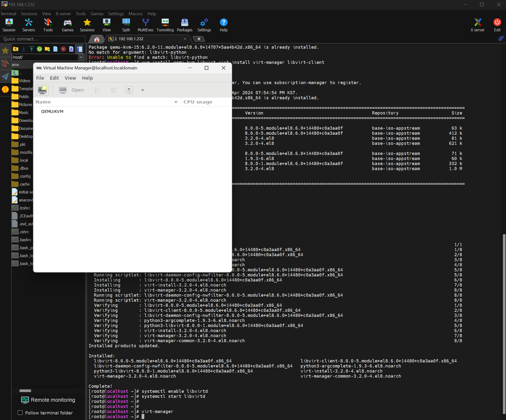
Task: Select the QEMU/KVM connection row
Action: tap(52, 111)
